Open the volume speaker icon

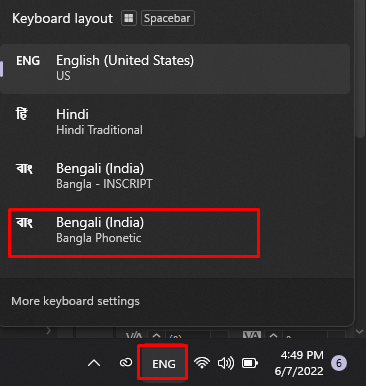click(226, 363)
